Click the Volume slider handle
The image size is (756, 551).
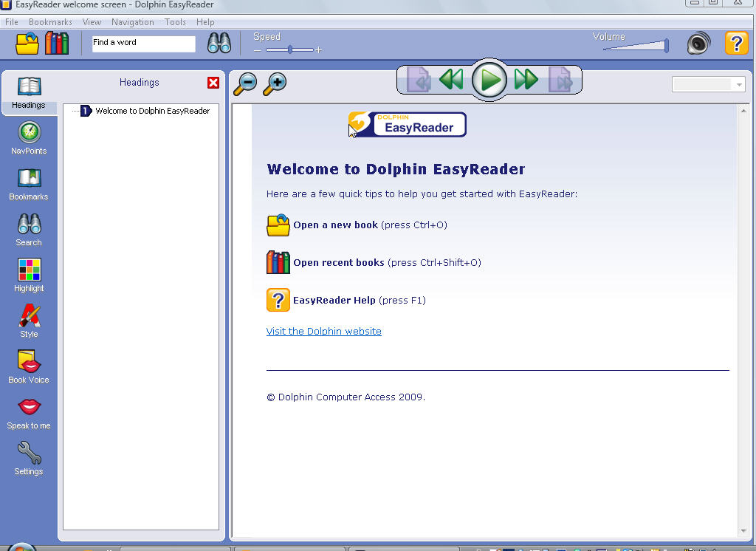667,46
